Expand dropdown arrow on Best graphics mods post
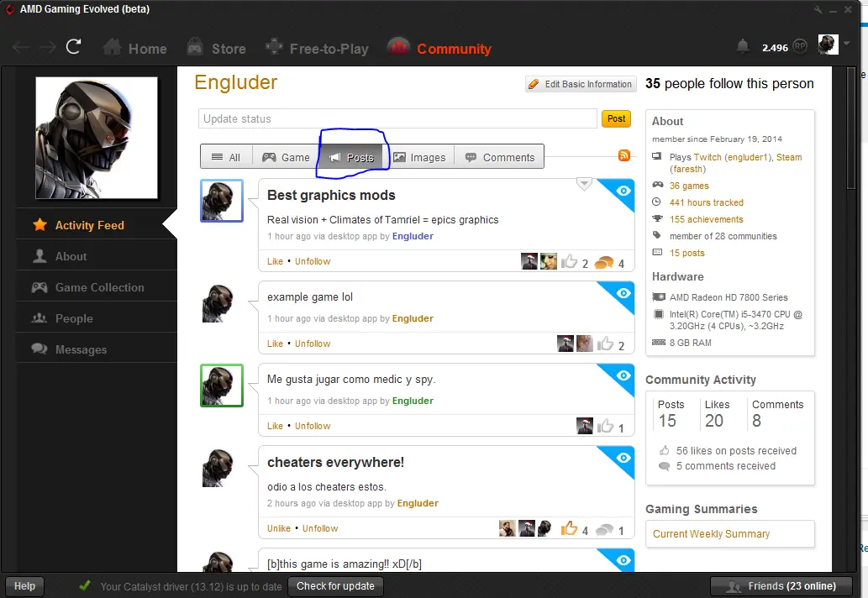 pyautogui.click(x=584, y=184)
